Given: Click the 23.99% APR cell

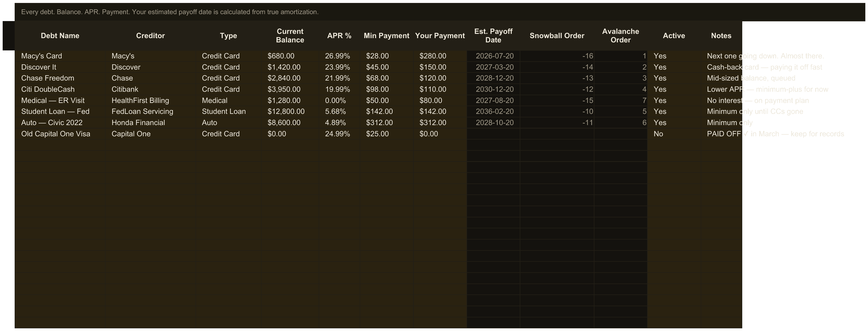Looking at the screenshot, I should pos(339,67).
